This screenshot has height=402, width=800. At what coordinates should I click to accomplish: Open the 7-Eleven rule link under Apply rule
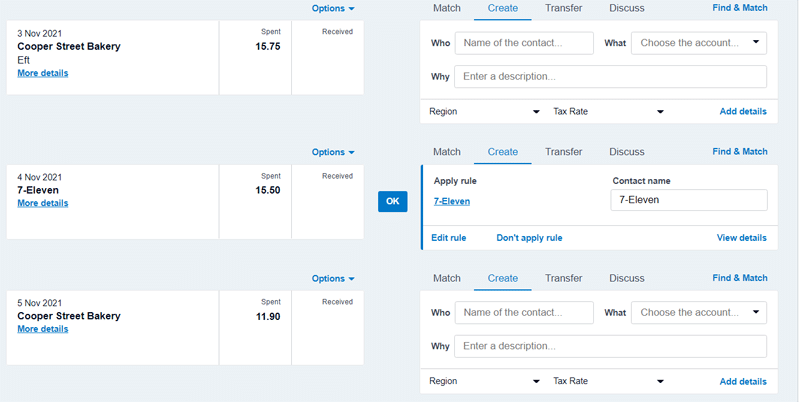pos(452,202)
